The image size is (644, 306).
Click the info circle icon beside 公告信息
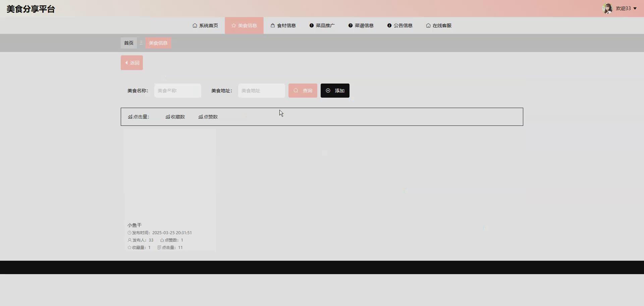point(389,25)
